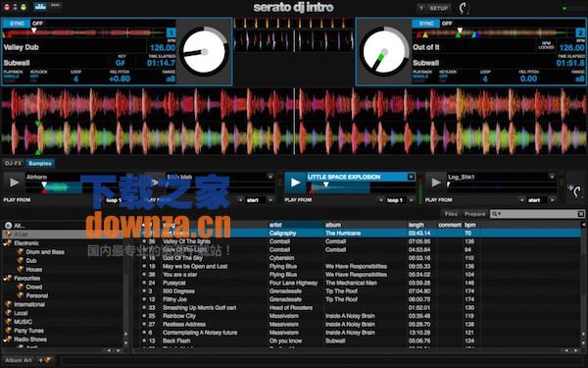
Task: Turn sync OFF on the right deck
Action: coord(447,24)
